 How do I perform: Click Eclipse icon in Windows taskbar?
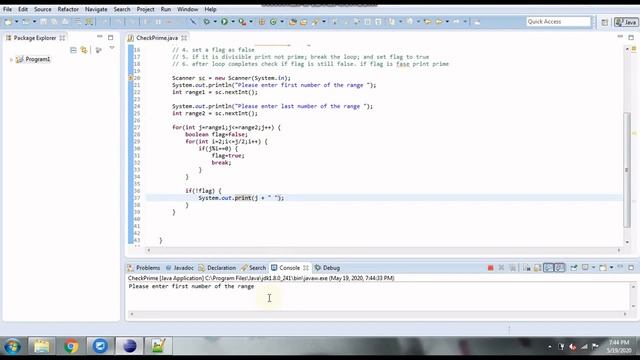click(x=129, y=346)
